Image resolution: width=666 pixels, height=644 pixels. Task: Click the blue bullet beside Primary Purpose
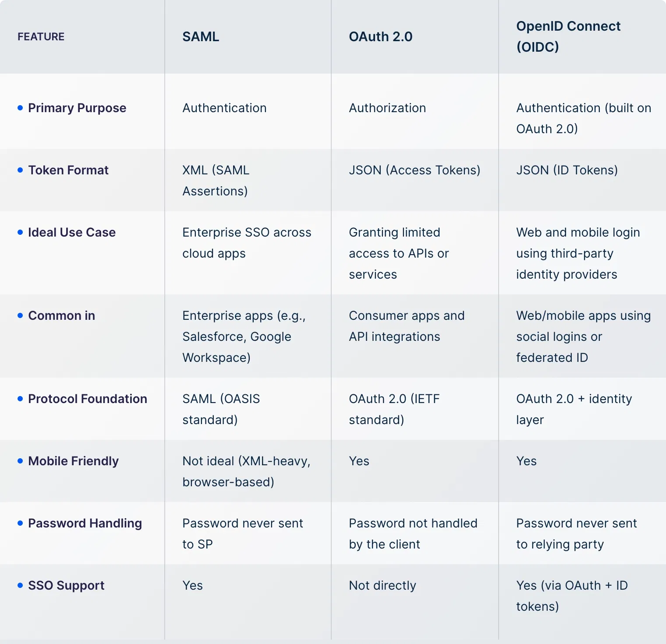(x=20, y=108)
